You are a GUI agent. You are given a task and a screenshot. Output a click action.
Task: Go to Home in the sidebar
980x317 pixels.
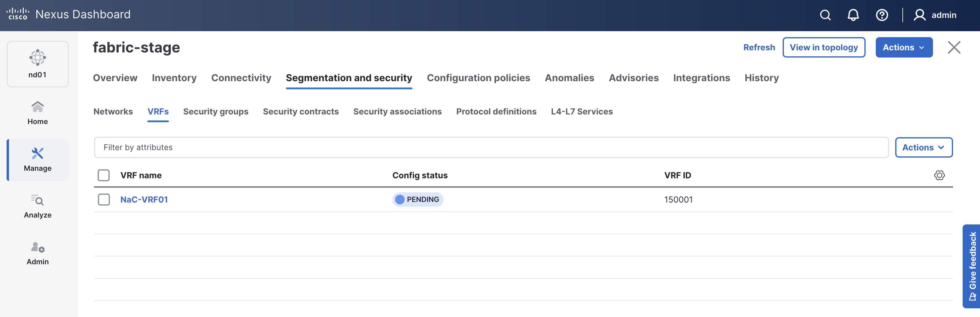coord(38,113)
